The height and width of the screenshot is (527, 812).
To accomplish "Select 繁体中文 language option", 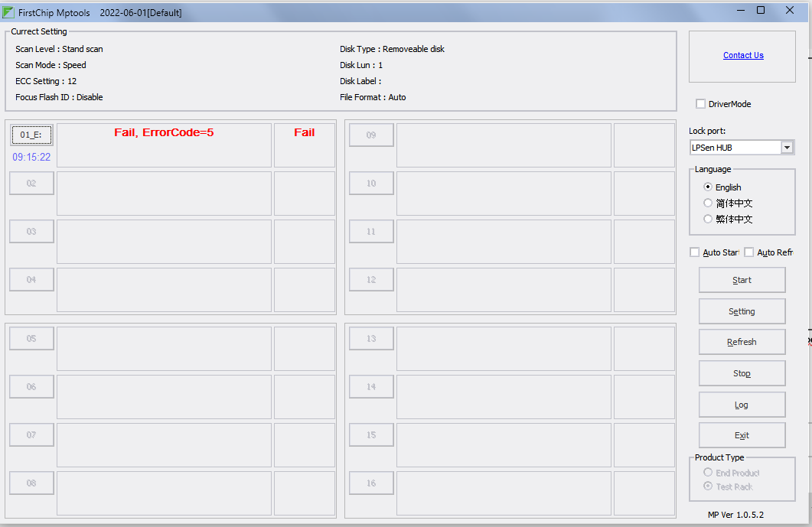I will pyautogui.click(x=708, y=220).
